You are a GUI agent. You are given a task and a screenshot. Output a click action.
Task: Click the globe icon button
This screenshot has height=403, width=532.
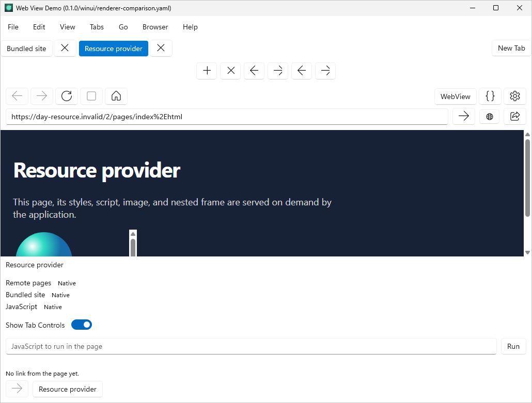click(x=490, y=117)
